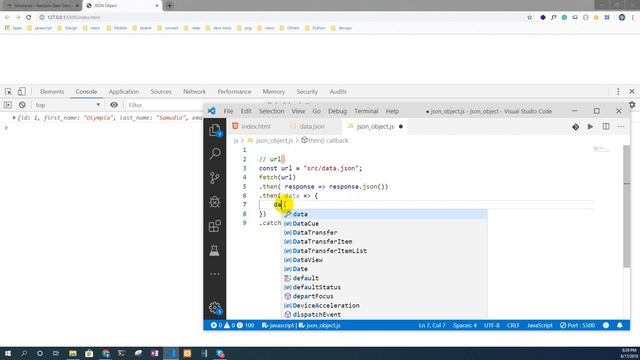Click the notifications bell in status bar

coord(620,325)
